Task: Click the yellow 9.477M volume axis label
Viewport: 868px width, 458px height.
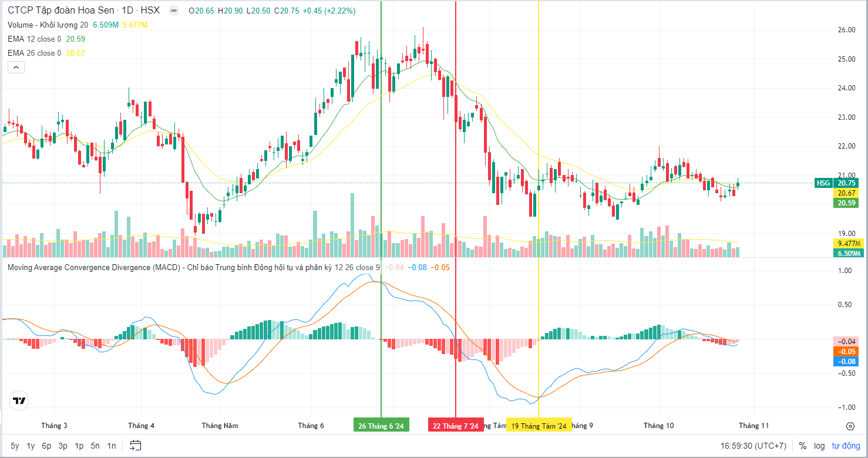Action: [847, 244]
